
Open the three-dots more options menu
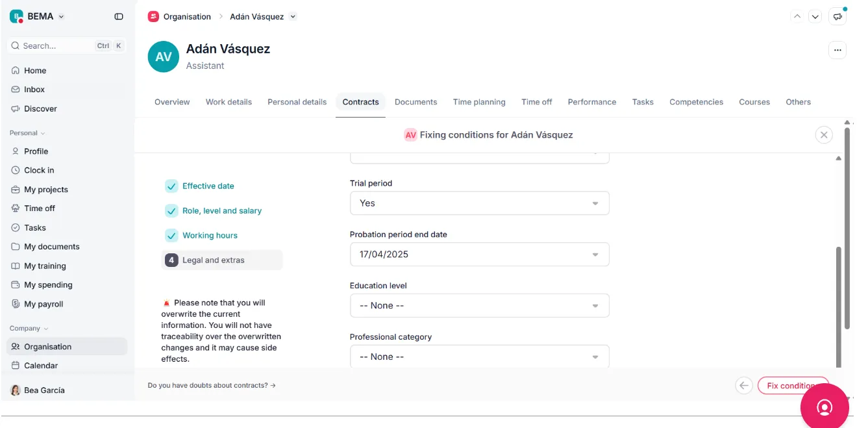[x=837, y=50]
